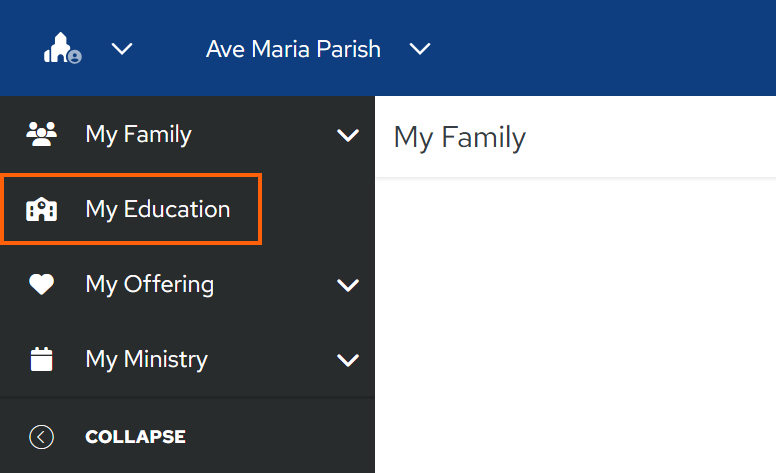Click the circled left-arrow collapse icon

pos(42,437)
